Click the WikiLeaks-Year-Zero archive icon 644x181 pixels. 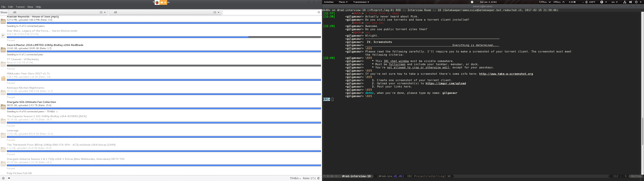(3, 78)
